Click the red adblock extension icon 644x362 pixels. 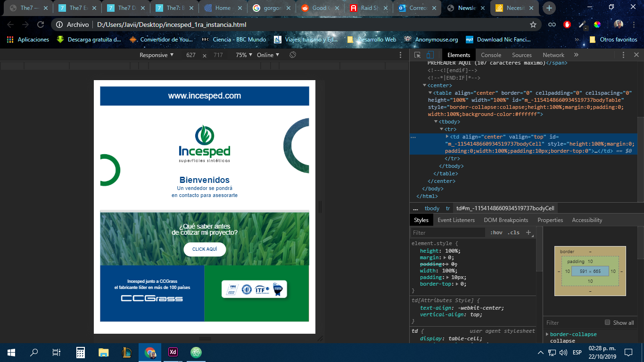tap(567, 25)
